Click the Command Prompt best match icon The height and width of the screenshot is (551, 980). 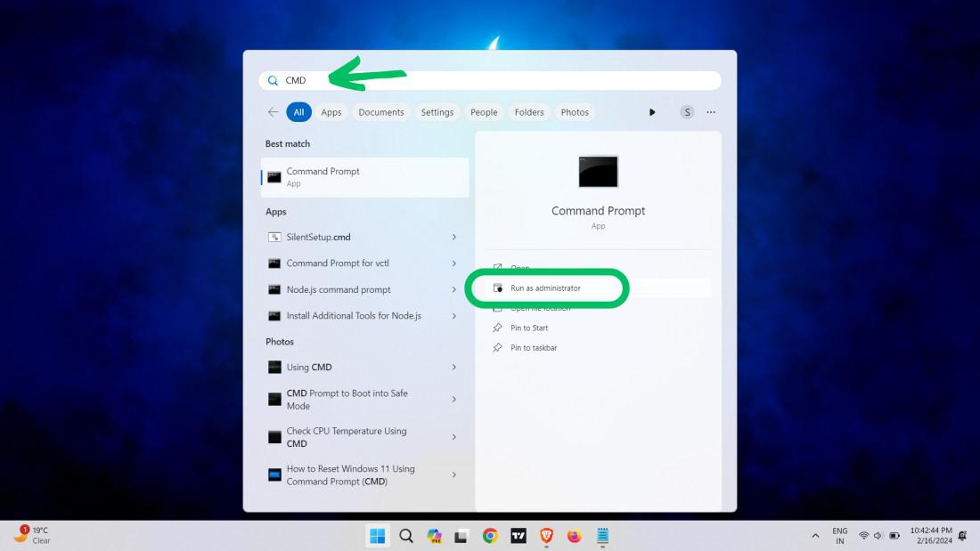pos(274,177)
